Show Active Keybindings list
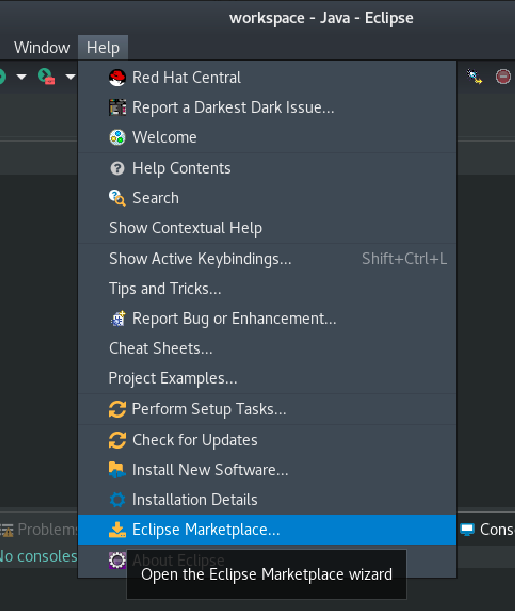Image resolution: width=515 pixels, height=611 pixels. tap(267, 259)
